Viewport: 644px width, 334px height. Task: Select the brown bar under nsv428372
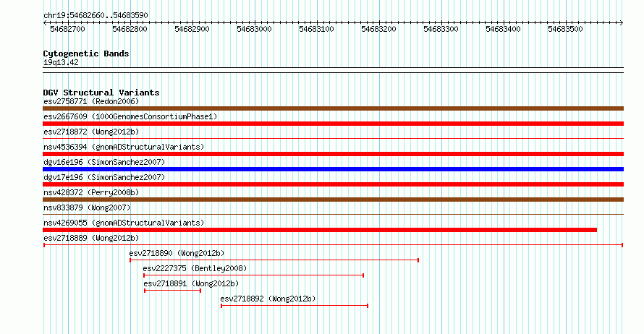point(333,200)
